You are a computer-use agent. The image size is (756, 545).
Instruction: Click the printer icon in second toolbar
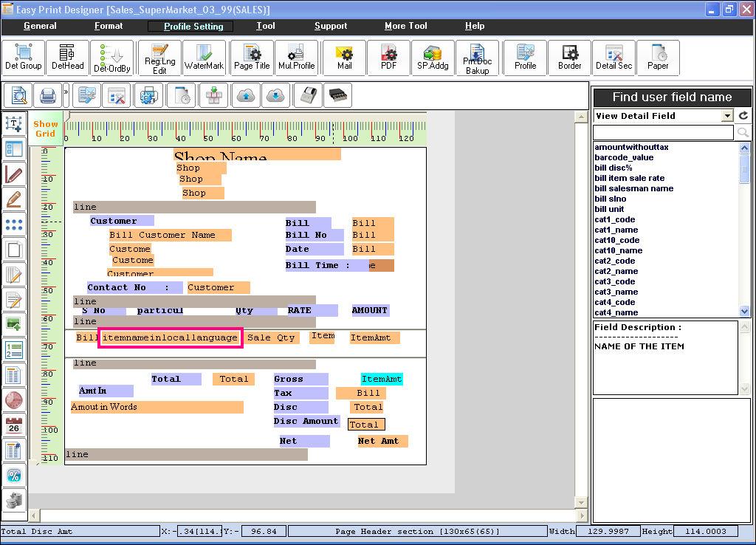point(48,95)
